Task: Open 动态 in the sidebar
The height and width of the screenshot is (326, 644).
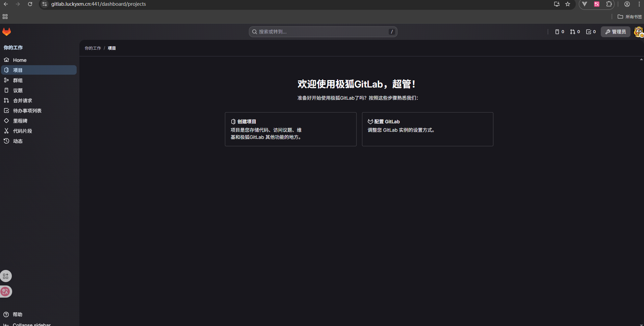Action: 39,141
